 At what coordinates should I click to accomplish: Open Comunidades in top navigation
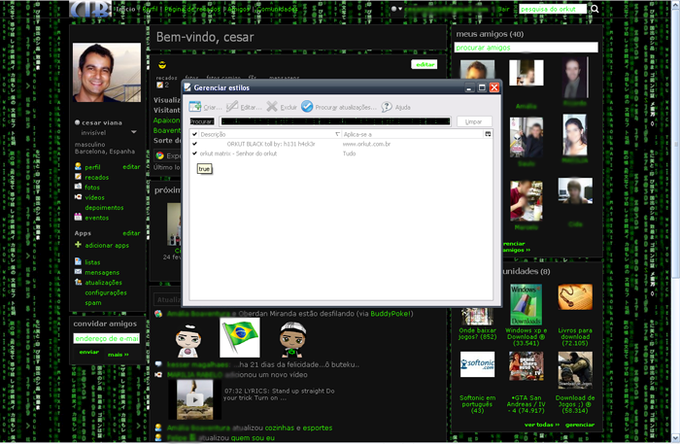coord(278,9)
